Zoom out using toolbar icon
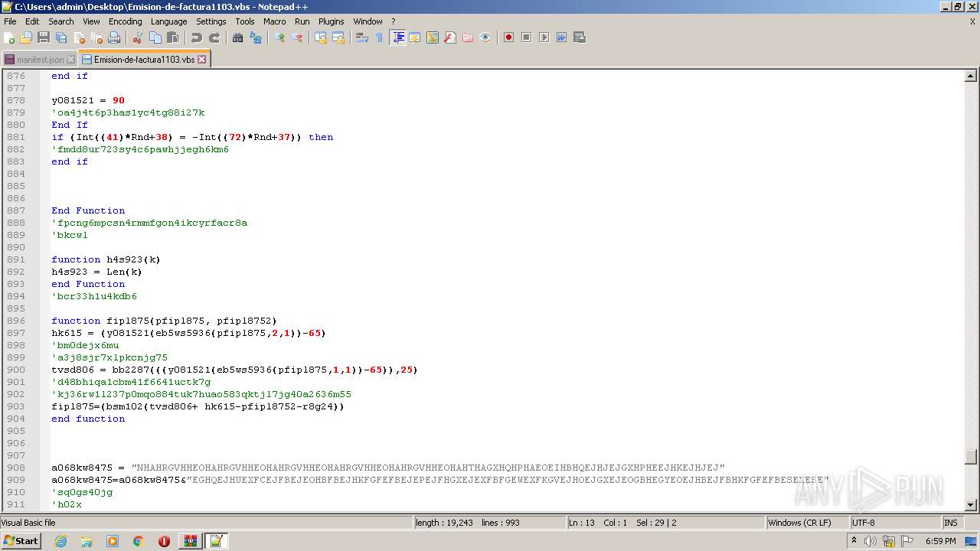Image resolution: width=980 pixels, height=551 pixels. [x=297, y=37]
